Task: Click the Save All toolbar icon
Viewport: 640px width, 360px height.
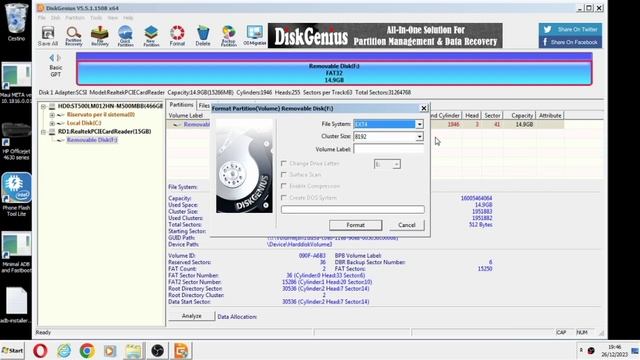Action: click(48, 36)
